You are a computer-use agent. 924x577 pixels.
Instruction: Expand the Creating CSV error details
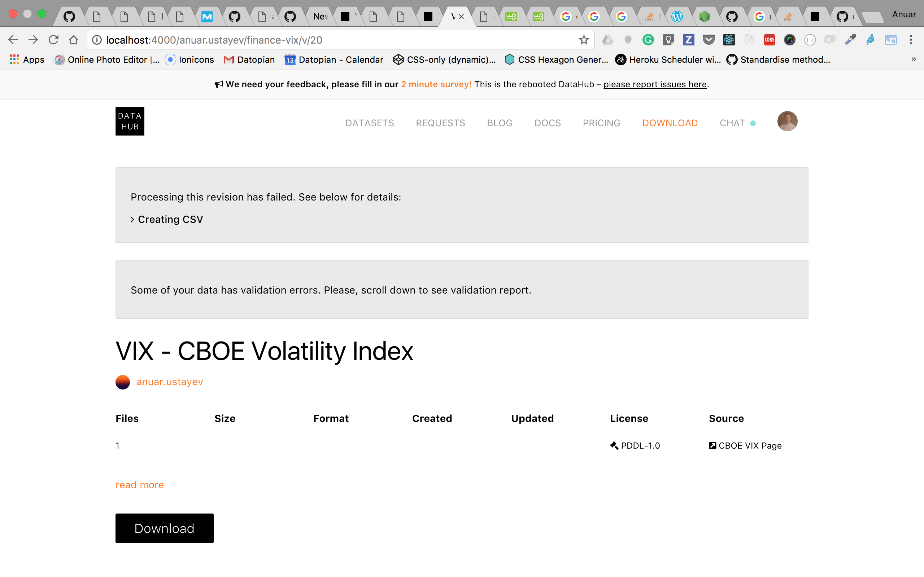pyautogui.click(x=166, y=219)
